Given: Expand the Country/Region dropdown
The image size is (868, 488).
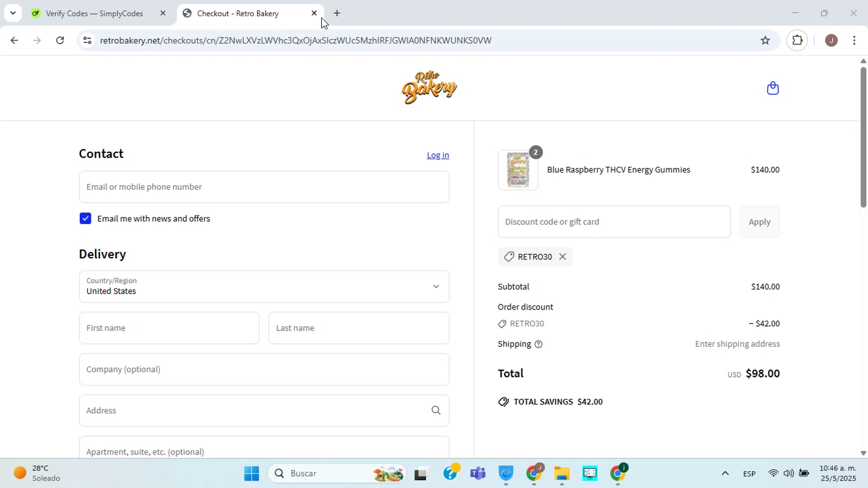Looking at the screenshot, I should [x=264, y=287].
